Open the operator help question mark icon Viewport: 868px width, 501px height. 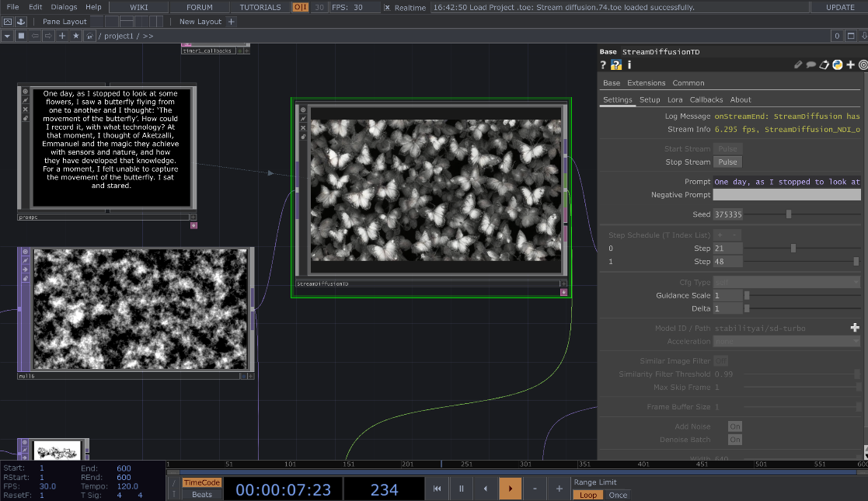click(x=603, y=64)
